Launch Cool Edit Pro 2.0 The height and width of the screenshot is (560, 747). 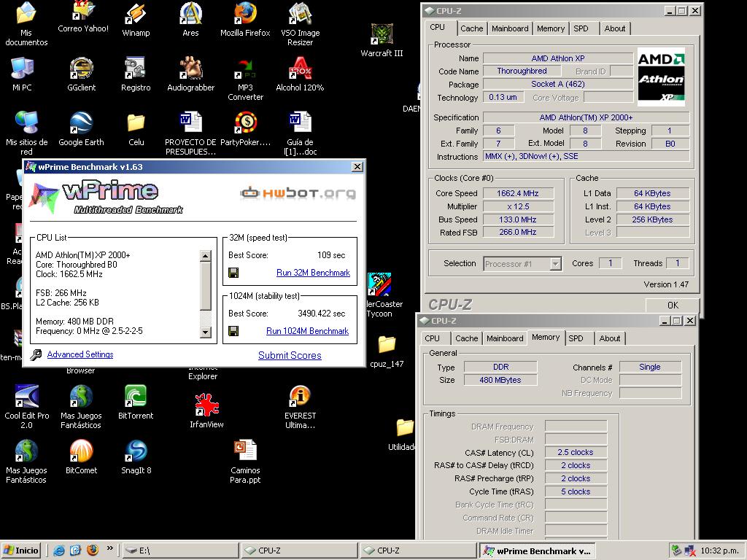point(27,407)
